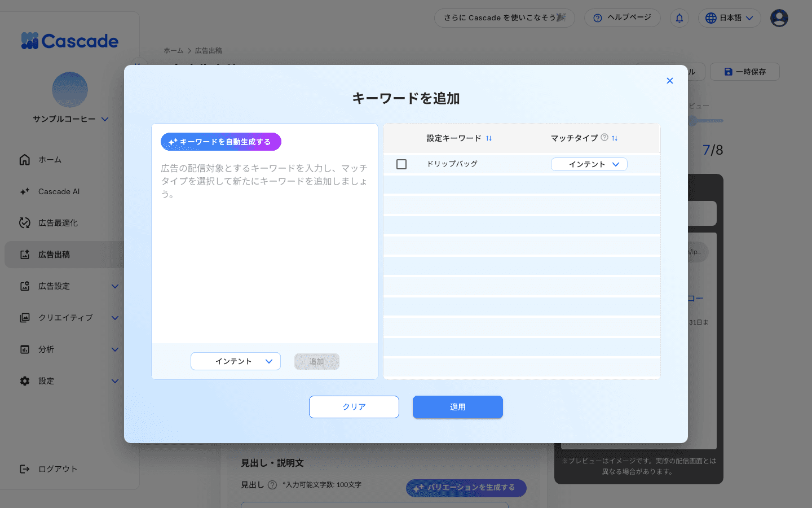Check the ドリップバッグ keyword checkbox
This screenshot has width=812, height=508.
(401, 164)
